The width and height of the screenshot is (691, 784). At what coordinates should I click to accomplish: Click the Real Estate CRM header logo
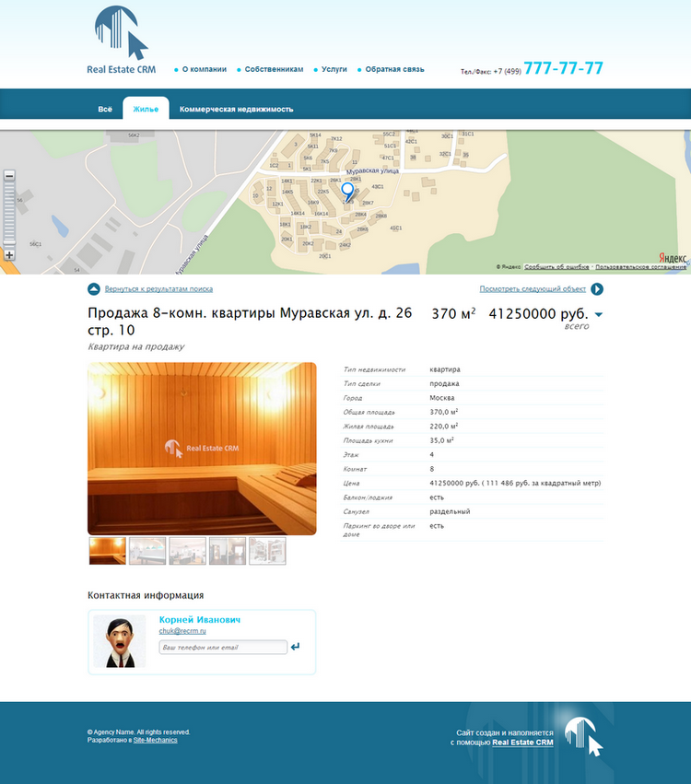coord(122,40)
